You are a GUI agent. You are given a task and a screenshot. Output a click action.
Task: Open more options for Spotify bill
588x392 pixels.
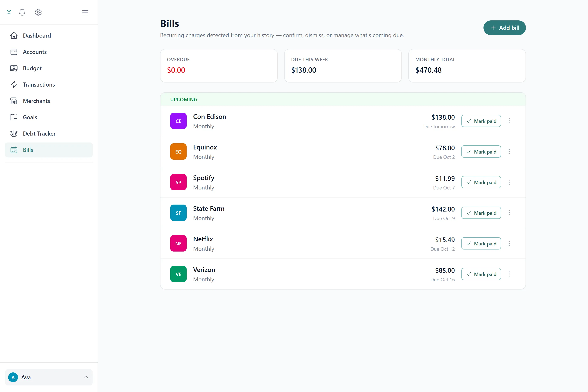[509, 182]
